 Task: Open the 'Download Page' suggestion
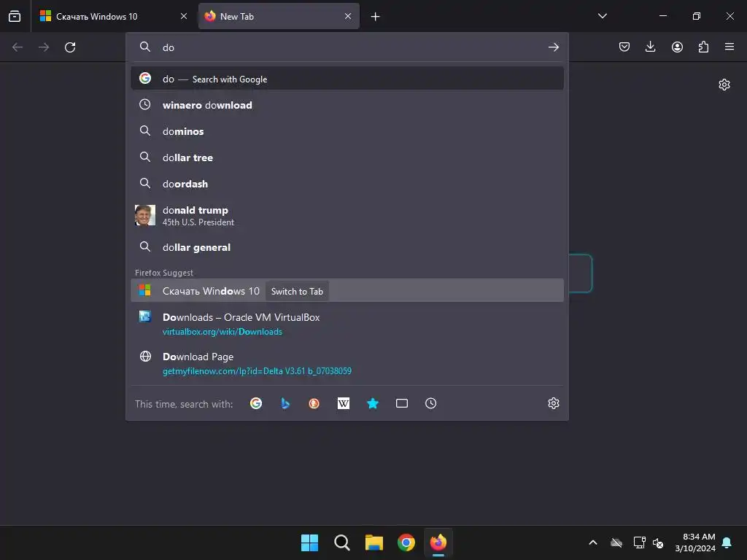pos(347,363)
